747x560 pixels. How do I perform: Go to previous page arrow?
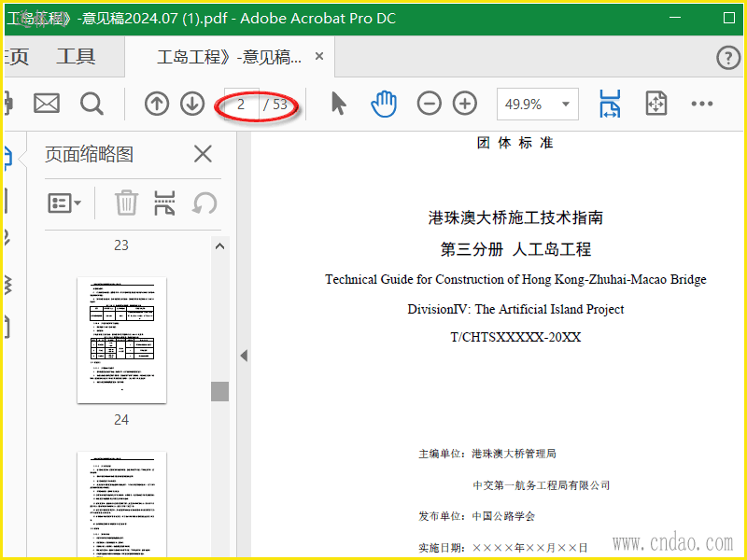tap(157, 104)
